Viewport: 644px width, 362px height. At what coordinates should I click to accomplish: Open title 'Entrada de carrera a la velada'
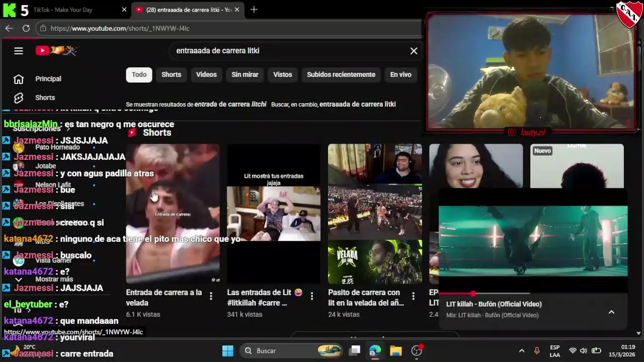[164, 298]
